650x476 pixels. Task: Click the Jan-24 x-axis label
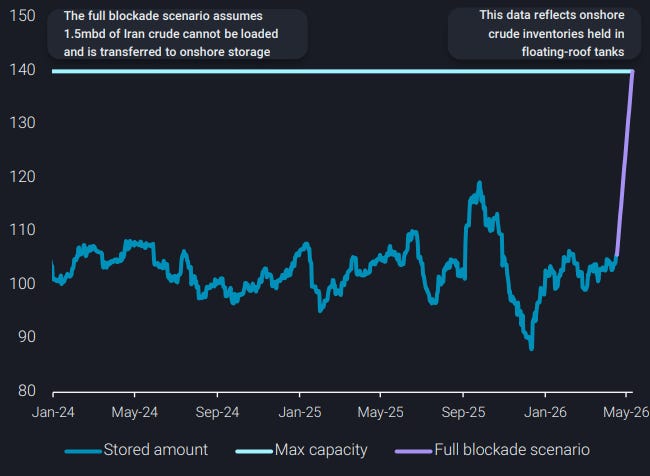(53, 412)
